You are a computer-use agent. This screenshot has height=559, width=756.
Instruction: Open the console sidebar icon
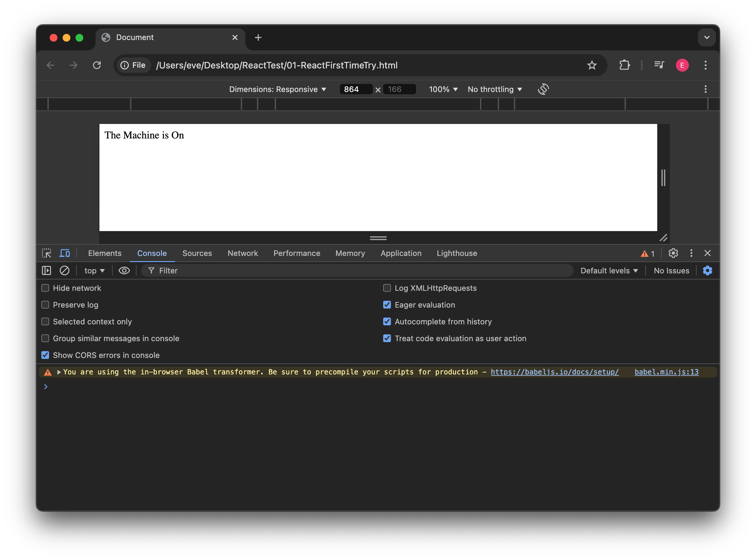46,270
